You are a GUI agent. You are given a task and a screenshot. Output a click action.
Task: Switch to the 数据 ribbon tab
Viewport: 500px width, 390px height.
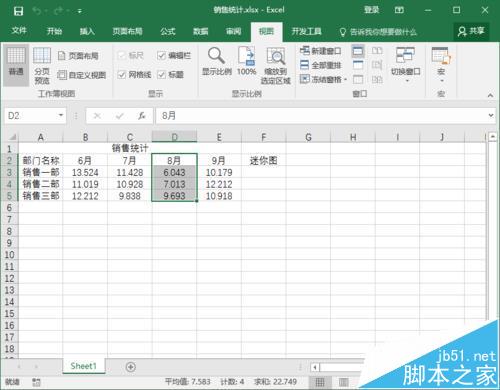click(x=201, y=31)
